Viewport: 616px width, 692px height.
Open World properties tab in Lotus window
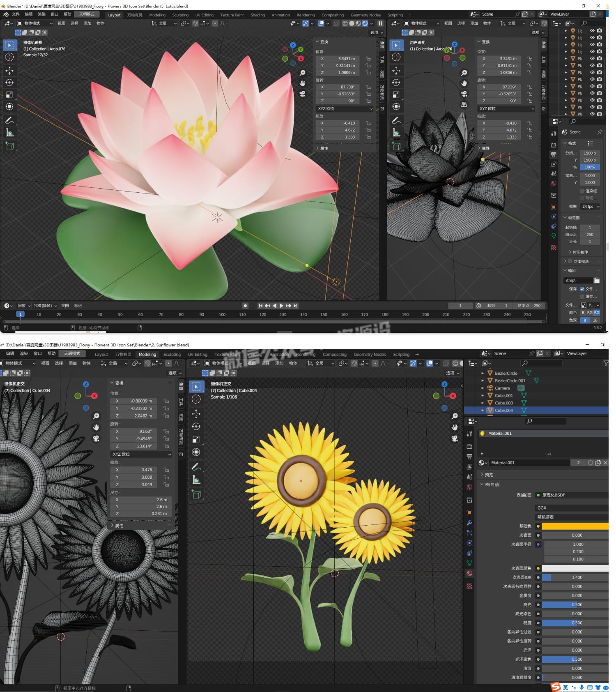click(554, 183)
